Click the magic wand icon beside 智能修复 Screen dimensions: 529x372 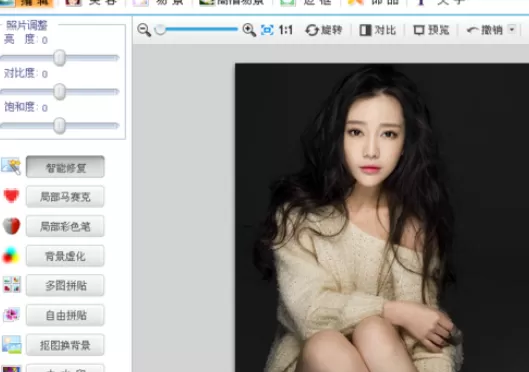(11, 166)
